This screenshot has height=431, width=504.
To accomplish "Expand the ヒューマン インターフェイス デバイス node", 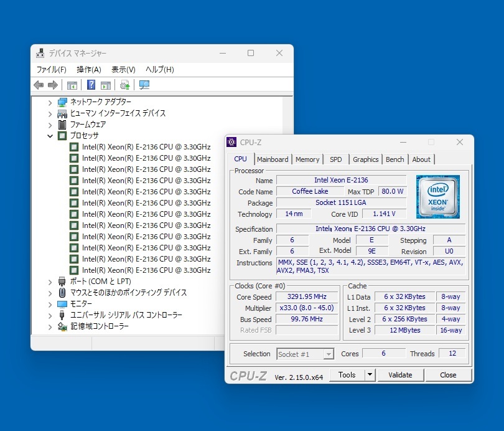I will (x=50, y=114).
